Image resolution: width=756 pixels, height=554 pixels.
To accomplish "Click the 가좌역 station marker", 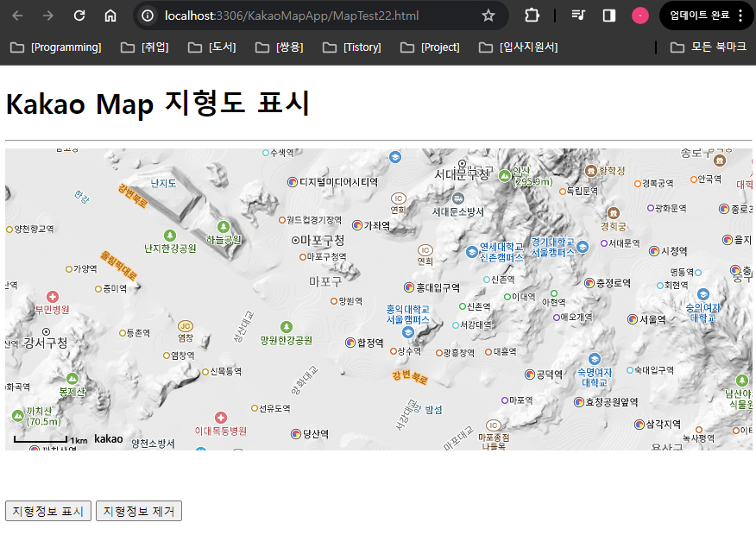I will tap(357, 225).
